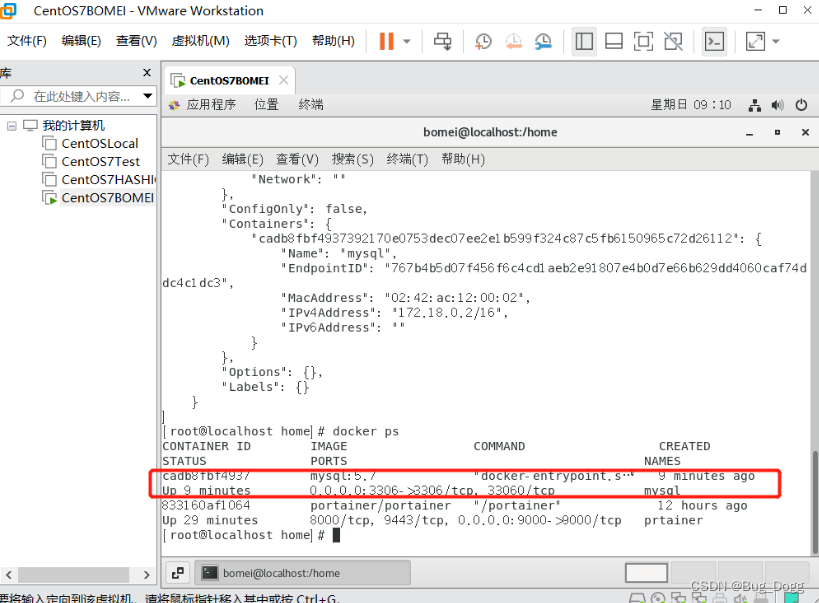
Task: Open the library search filter dropdown
Action: (148, 96)
